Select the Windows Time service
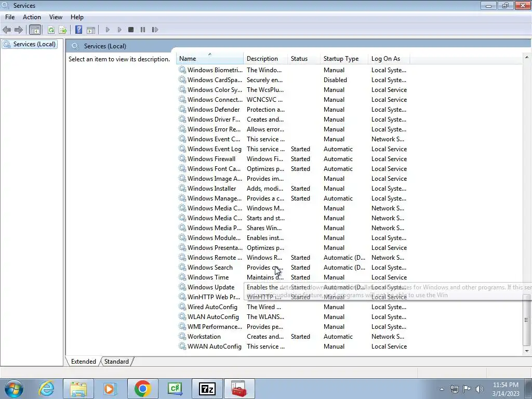Viewport: 532px width, 399px height. click(x=208, y=277)
